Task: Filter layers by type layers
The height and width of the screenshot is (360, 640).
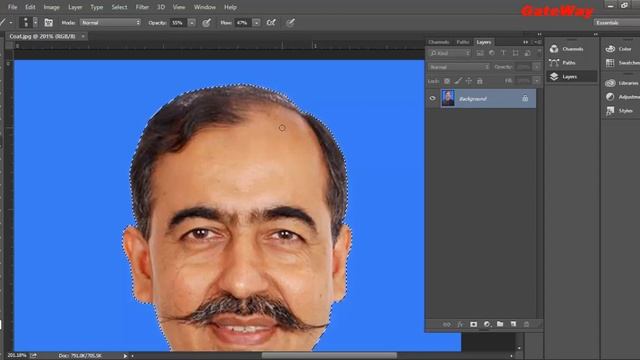Action: (503, 53)
